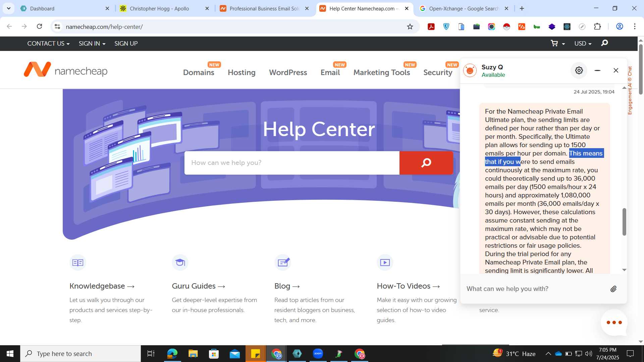This screenshot has height=362, width=644.
Task: Open the browser Extensions puzzle icon
Action: tap(597, 26)
